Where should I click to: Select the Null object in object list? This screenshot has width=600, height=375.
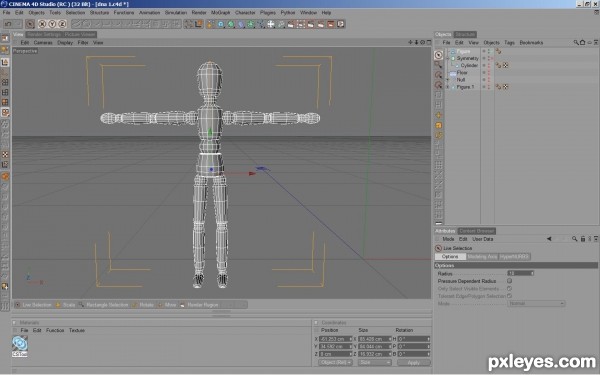coord(461,80)
